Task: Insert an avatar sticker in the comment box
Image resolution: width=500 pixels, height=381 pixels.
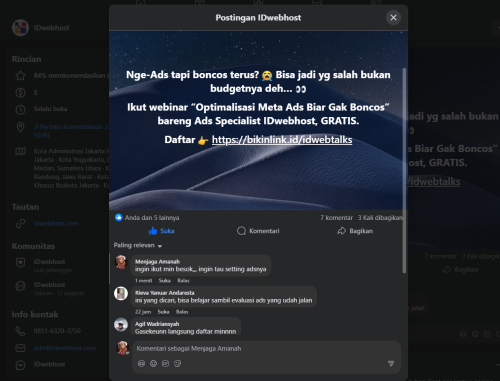Action: (x=141, y=363)
